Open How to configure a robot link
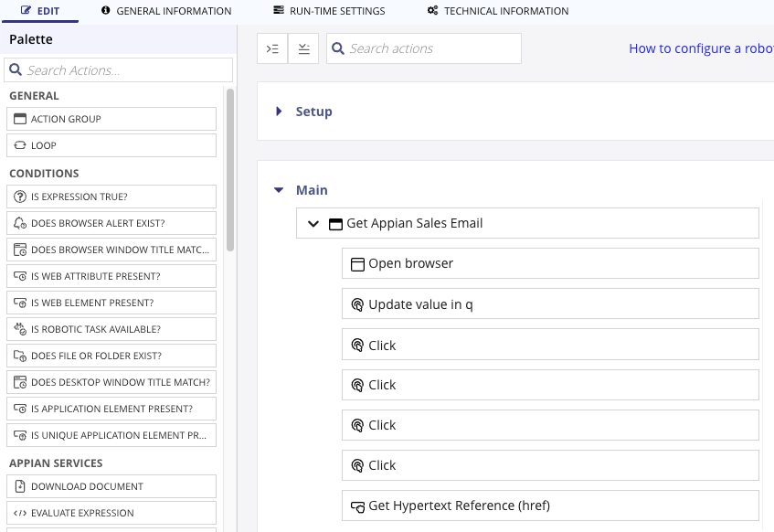774x532 pixels. [700, 48]
